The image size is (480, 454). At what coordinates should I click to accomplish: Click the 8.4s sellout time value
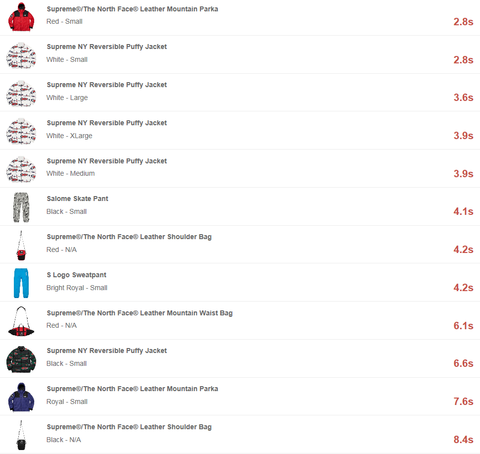[463, 440]
